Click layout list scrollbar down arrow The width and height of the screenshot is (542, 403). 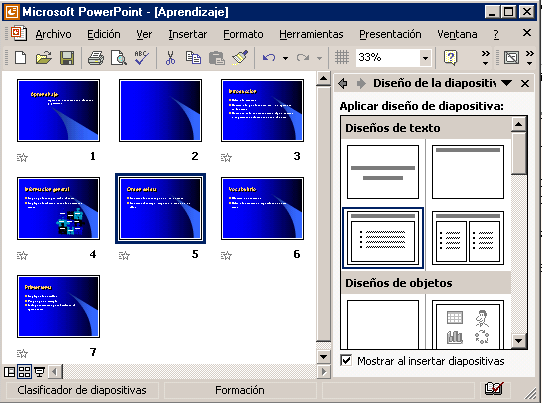[518, 340]
